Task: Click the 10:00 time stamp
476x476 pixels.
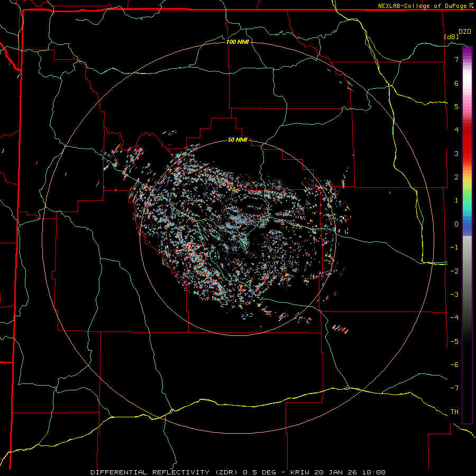Action: click(373, 472)
